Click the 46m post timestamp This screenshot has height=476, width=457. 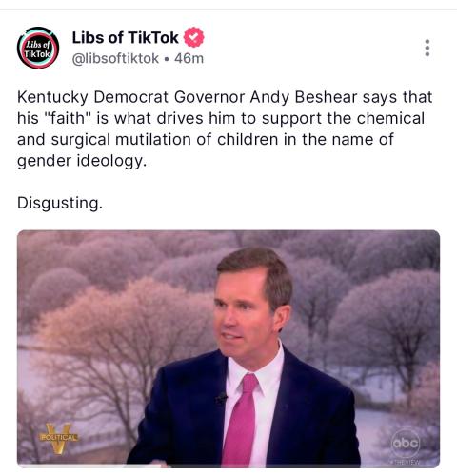189,58
